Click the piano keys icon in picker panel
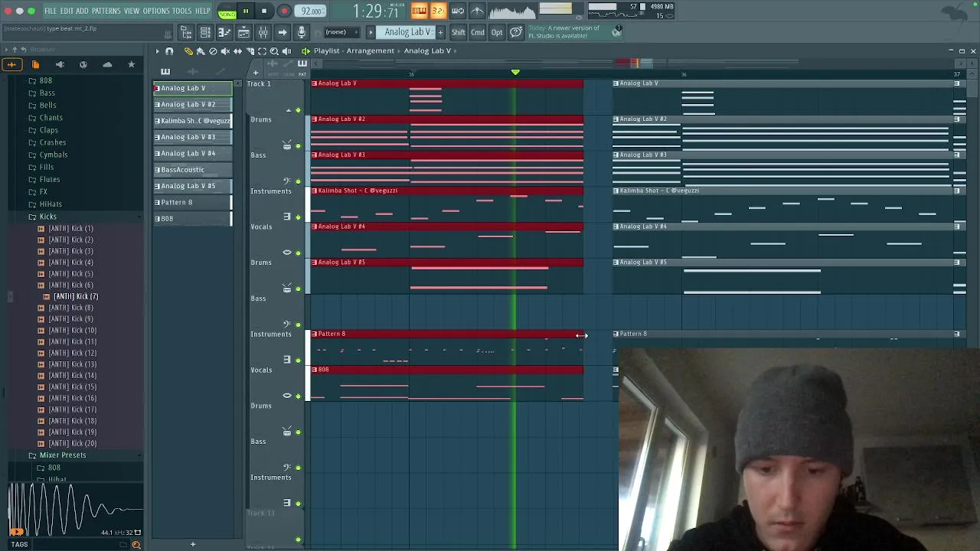This screenshot has width=980, height=551. (165, 71)
